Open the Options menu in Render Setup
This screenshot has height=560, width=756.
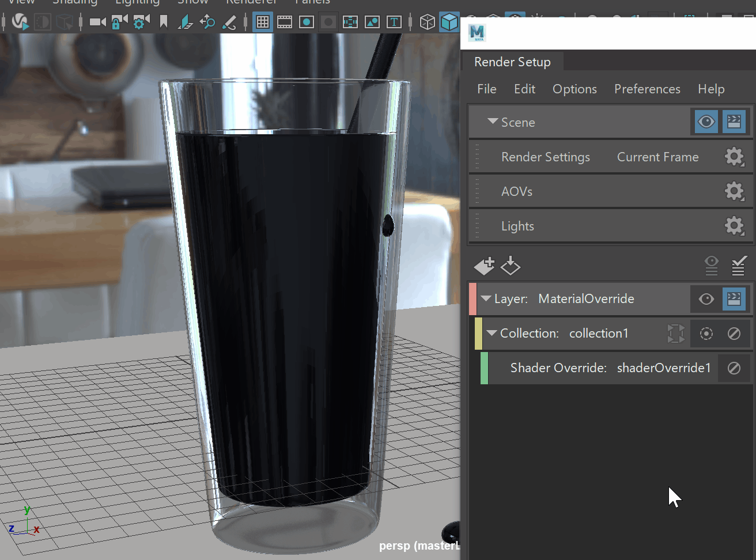click(x=574, y=89)
